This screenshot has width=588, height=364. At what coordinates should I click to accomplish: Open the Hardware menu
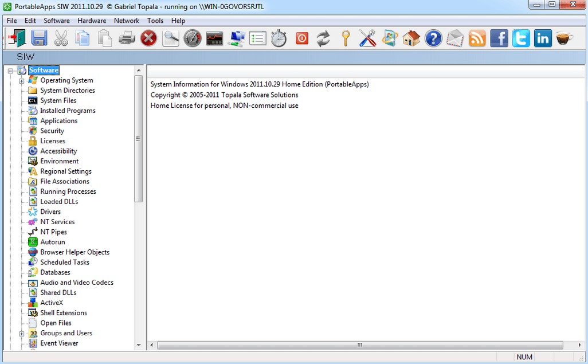pos(92,21)
